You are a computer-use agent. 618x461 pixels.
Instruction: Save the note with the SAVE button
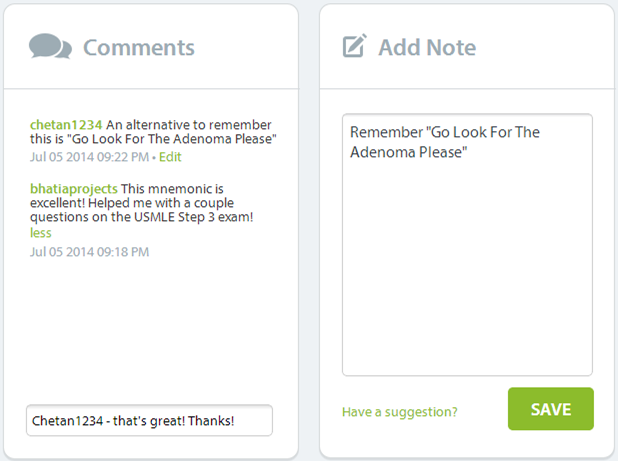(x=551, y=409)
